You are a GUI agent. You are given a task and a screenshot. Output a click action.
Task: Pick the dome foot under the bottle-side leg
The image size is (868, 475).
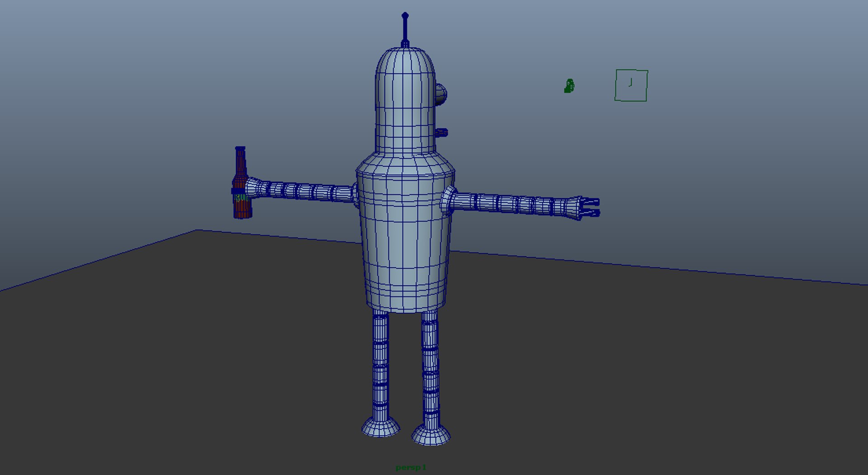[381, 427]
